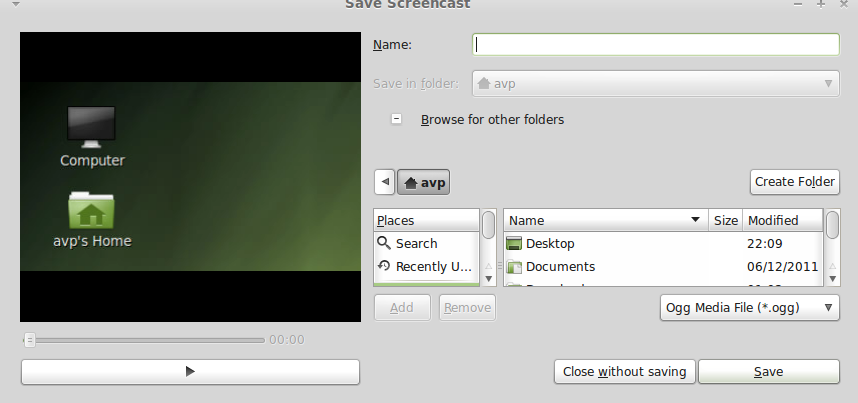Click the file list scrollbar
Screen dimensions: 858x403
coord(832,247)
